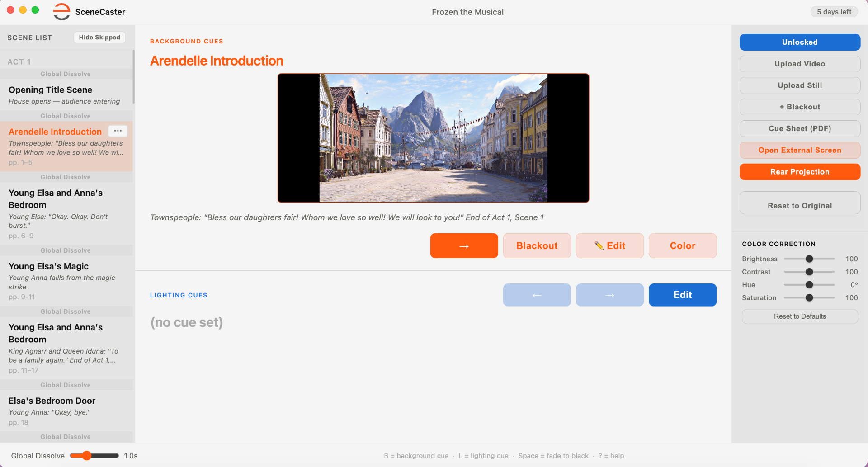This screenshot has width=868, height=467.
Task: Click the 'Space = fade to black' hint
Action: [x=553, y=456]
